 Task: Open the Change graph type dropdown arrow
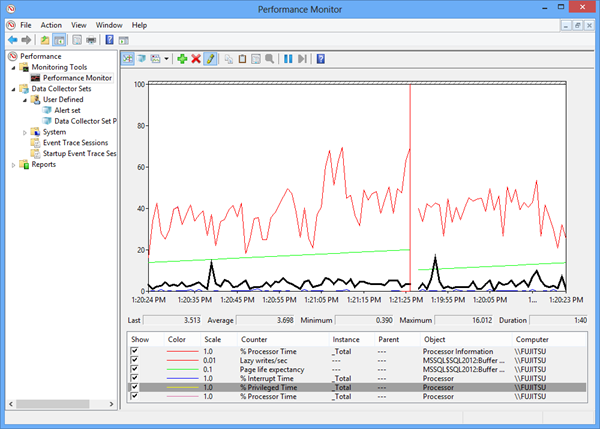(166, 59)
